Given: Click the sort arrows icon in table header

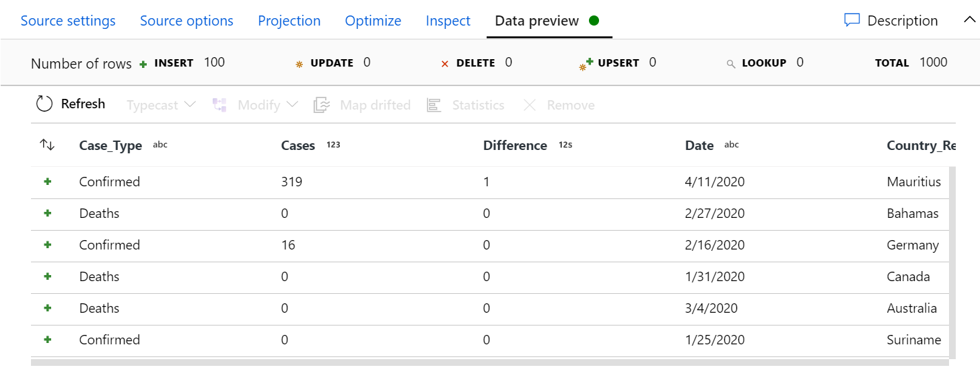Looking at the screenshot, I should click(x=47, y=145).
